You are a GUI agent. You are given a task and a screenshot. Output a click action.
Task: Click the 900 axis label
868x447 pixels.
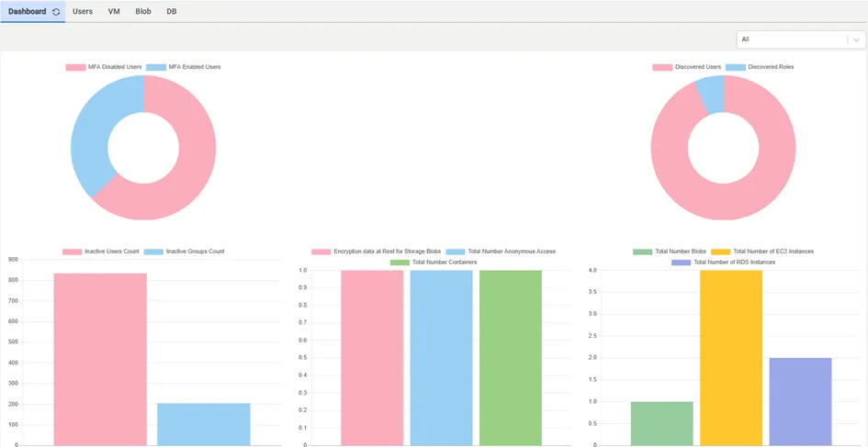tap(13, 260)
